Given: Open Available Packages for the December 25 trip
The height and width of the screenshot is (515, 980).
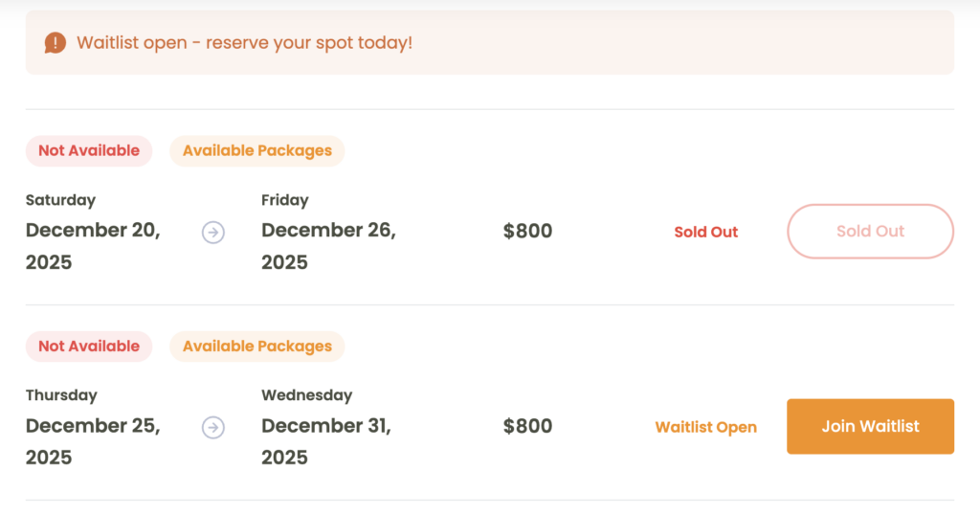Looking at the screenshot, I should coord(257,346).
